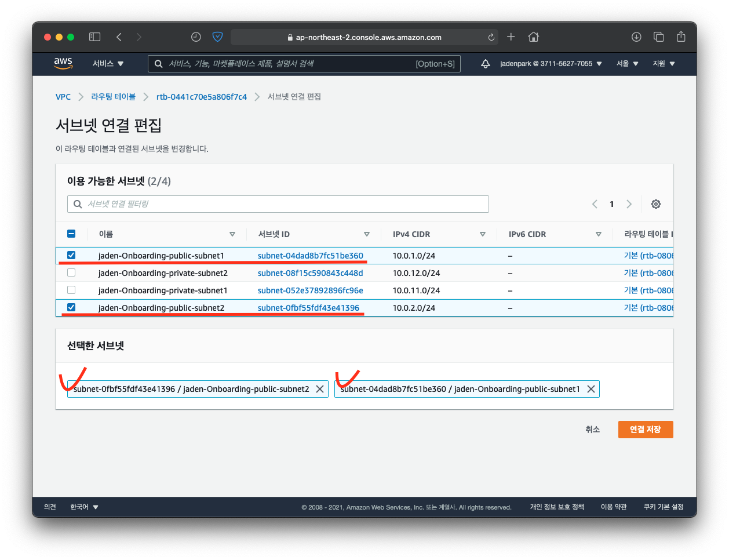729x560 pixels.
Task: Toggle Safari sidebar icon
Action: click(94, 37)
